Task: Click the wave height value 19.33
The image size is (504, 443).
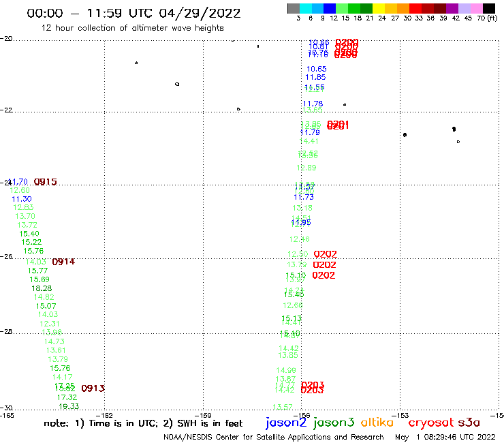Action: pyautogui.click(x=69, y=406)
